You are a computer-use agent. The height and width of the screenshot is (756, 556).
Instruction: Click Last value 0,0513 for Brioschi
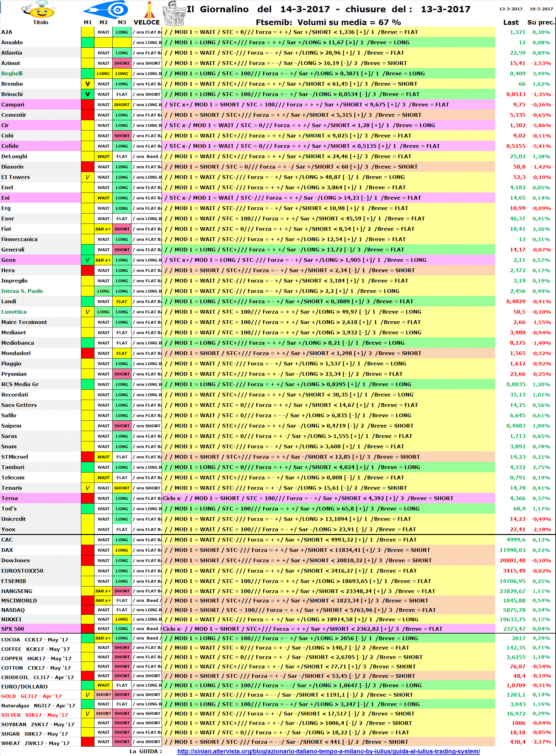516,94
